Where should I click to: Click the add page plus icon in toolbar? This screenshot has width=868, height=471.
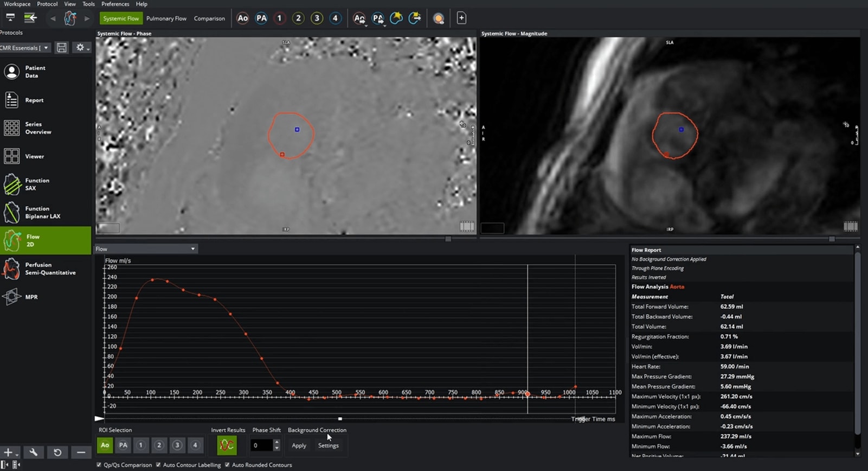point(461,18)
